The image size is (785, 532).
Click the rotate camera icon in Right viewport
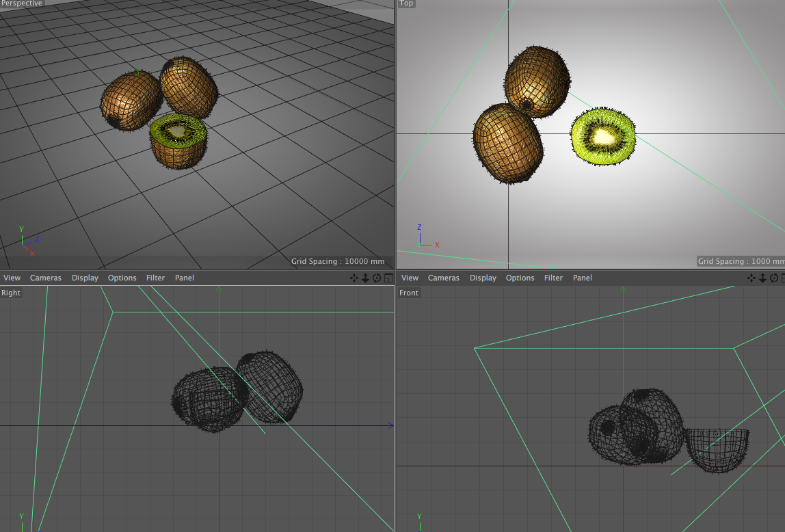377,278
